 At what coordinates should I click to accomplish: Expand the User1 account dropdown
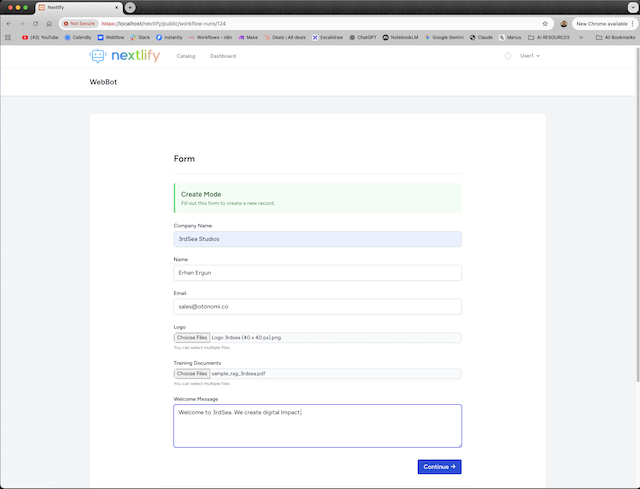point(530,56)
